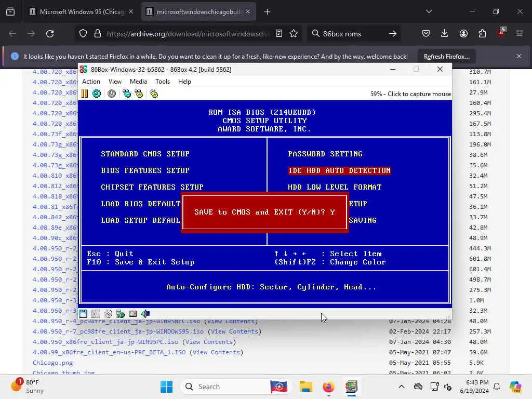
Task: Select CHIPSET FEATURES SETUP entry
Action: (152, 187)
